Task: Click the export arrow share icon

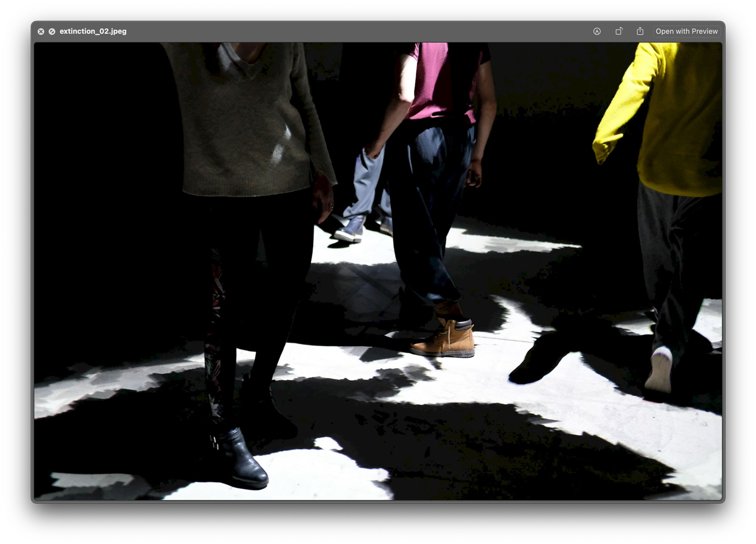Action: click(640, 31)
